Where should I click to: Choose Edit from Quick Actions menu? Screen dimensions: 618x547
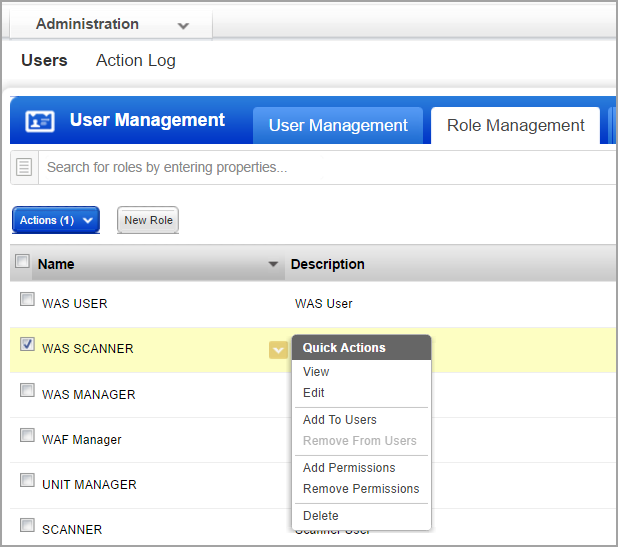click(x=314, y=393)
